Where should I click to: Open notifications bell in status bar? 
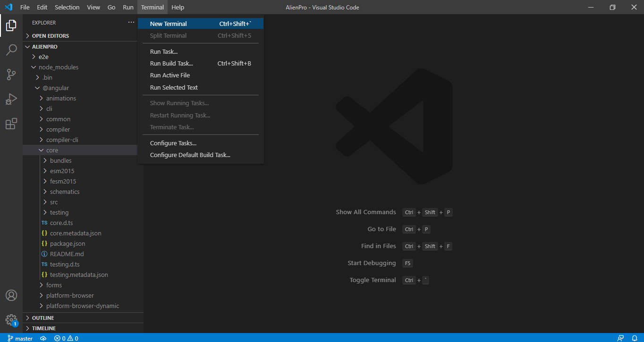tap(635, 338)
